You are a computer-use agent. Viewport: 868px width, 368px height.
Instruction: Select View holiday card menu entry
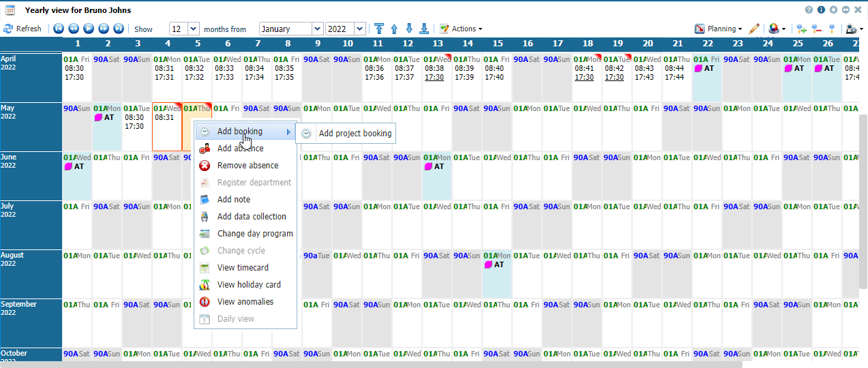click(x=248, y=285)
